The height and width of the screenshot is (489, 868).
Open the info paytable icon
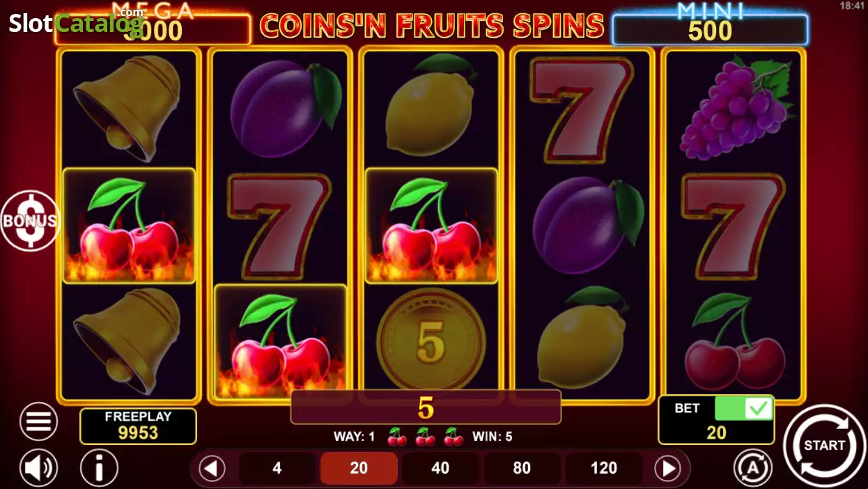coord(99,467)
